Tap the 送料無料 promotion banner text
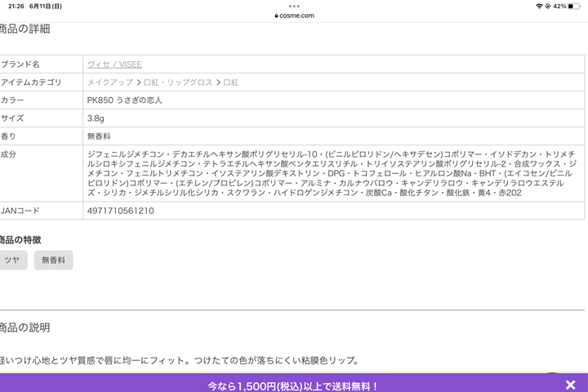The width and height of the screenshot is (588, 392). tap(292, 386)
